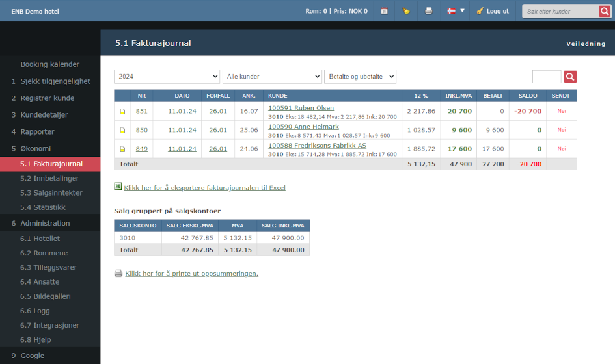Export the invoice journal to Excel link
This screenshot has width=615, height=364.
pyautogui.click(x=205, y=188)
